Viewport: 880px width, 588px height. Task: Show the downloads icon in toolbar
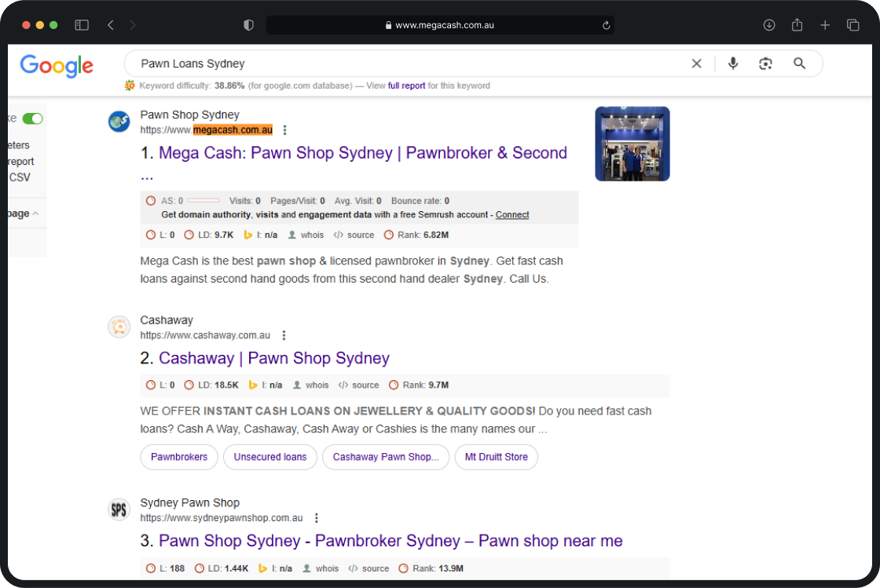pyautogui.click(x=769, y=24)
